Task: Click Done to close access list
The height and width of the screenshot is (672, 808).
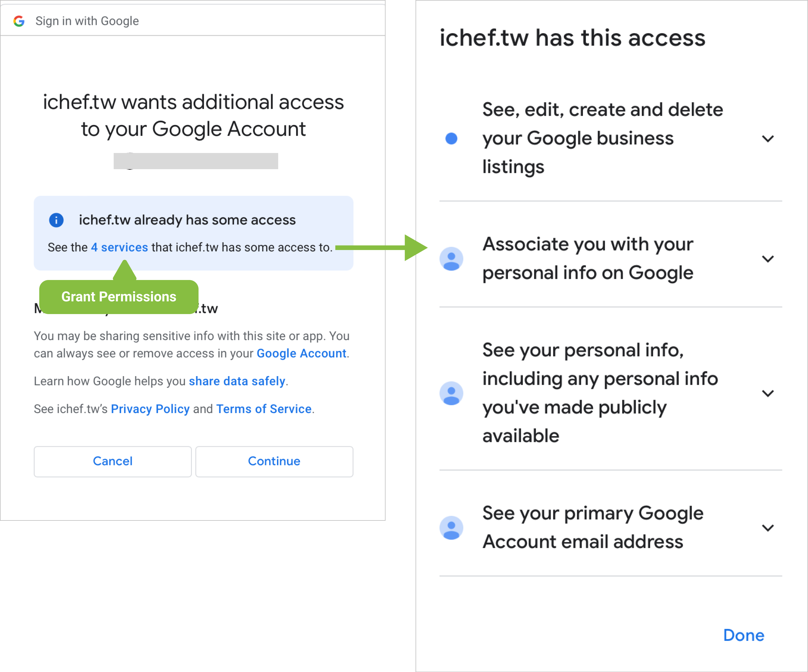Action: pos(743,635)
